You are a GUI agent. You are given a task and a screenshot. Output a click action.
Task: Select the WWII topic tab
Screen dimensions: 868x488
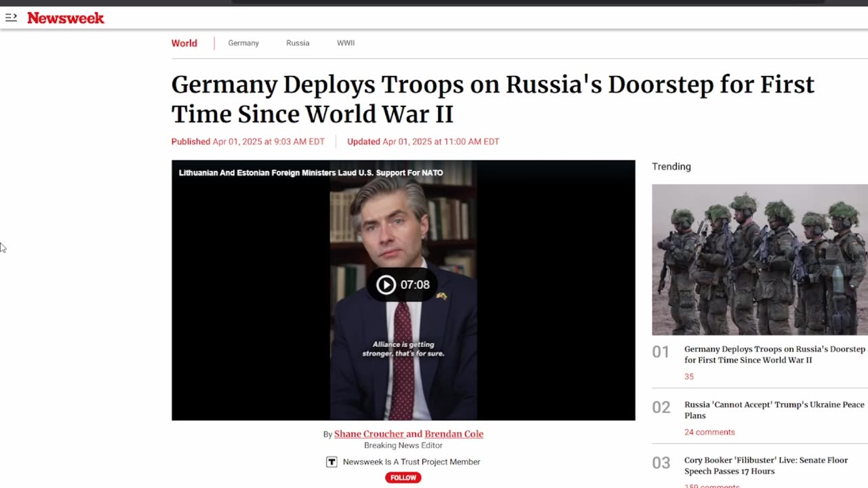click(346, 43)
